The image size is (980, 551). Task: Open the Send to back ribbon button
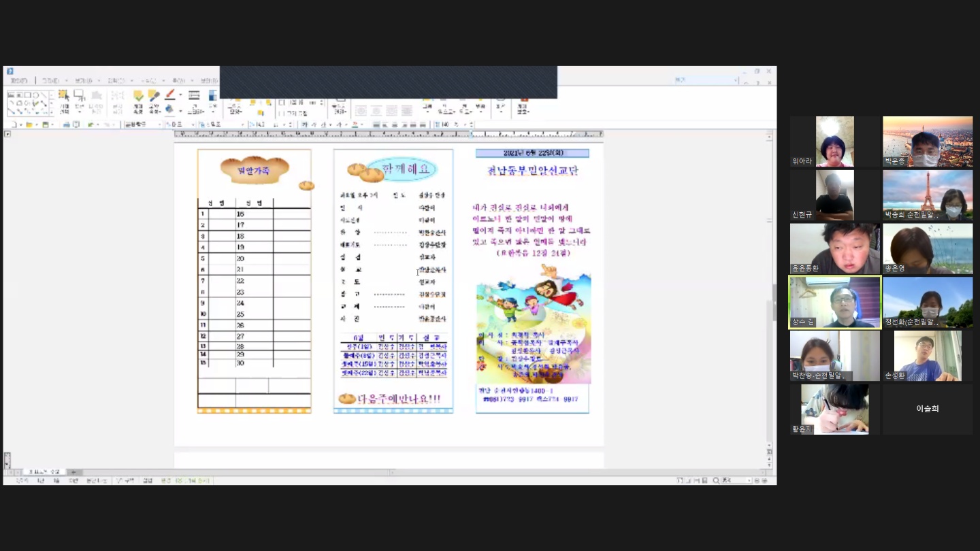[x=465, y=107]
